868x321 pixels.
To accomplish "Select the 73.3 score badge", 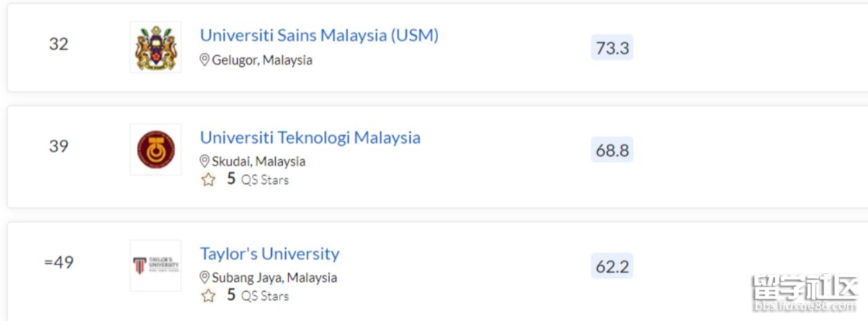I will (x=612, y=47).
